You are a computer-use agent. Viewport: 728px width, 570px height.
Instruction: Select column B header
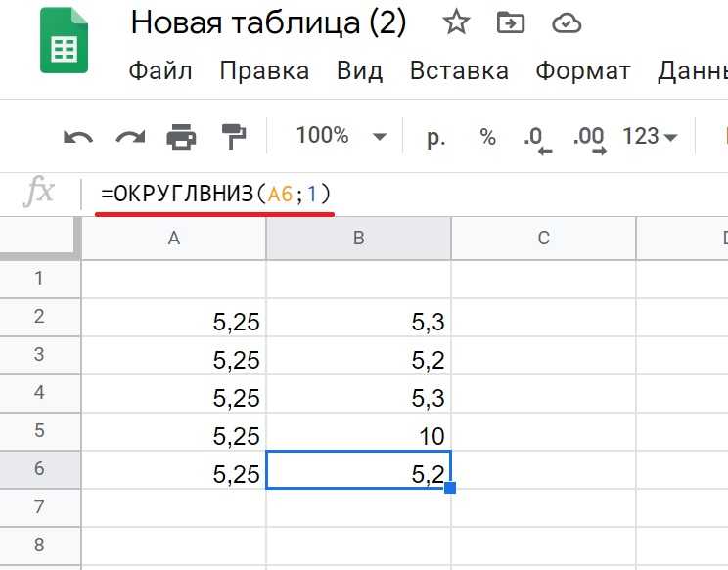pos(358,239)
